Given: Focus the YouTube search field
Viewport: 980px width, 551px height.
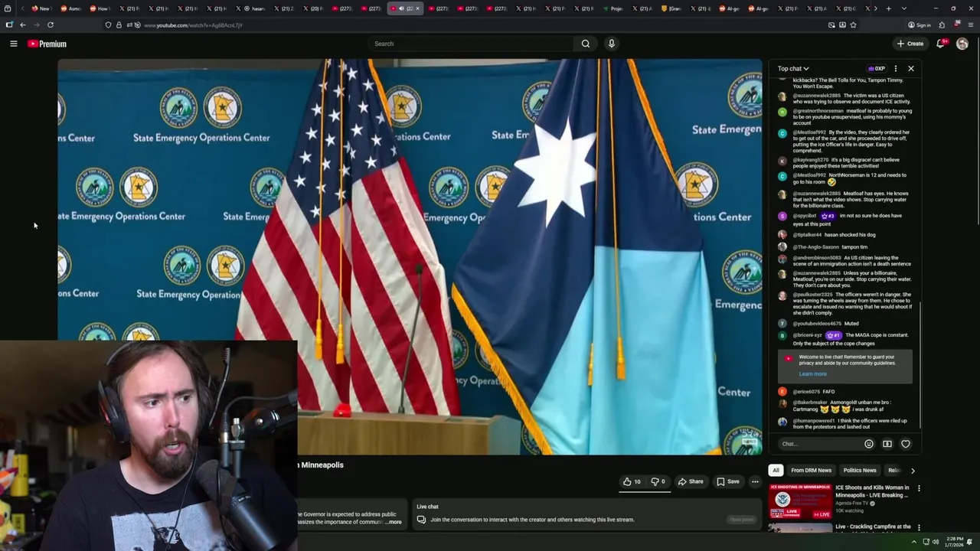Looking at the screenshot, I should [x=471, y=44].
